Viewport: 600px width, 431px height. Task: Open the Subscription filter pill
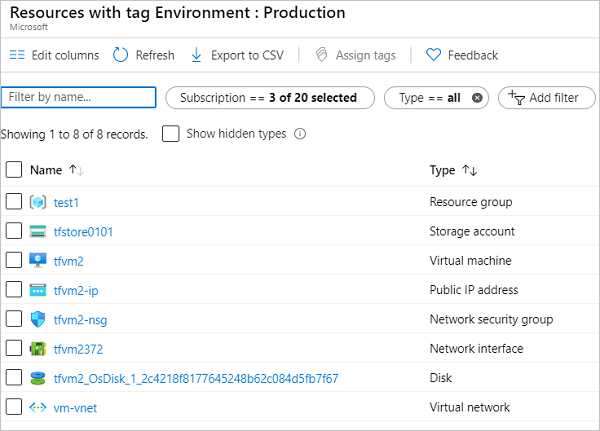coord(269,98)
